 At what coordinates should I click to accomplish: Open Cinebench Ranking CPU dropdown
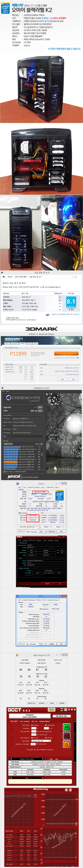click(8, 444)
